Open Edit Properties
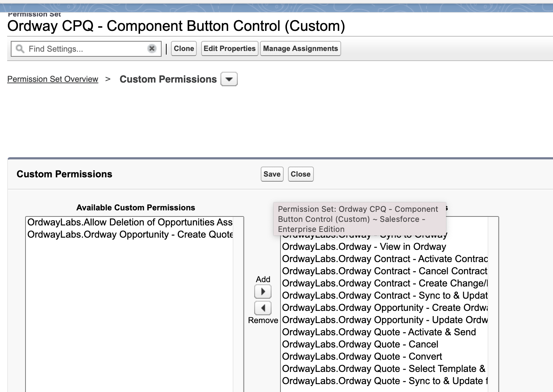 (x=229, y=48)
